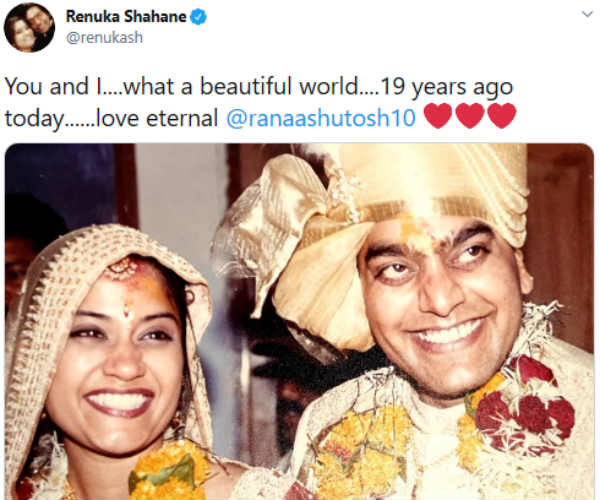This screenshot has width=600, height=500.
Task: Open Renuka Shahane's round profile avatar
Action: (29, 28)
